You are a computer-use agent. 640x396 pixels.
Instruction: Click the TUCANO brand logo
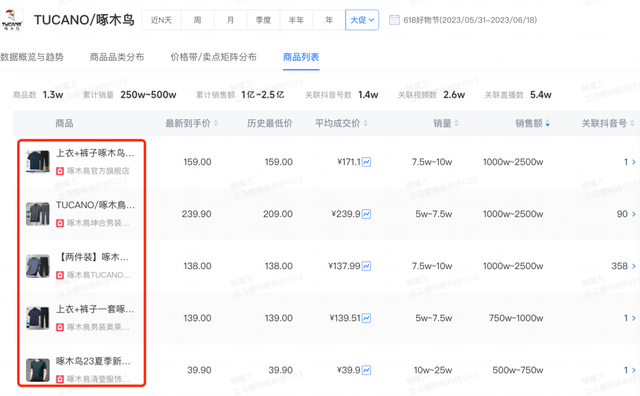tap(12, 20)
